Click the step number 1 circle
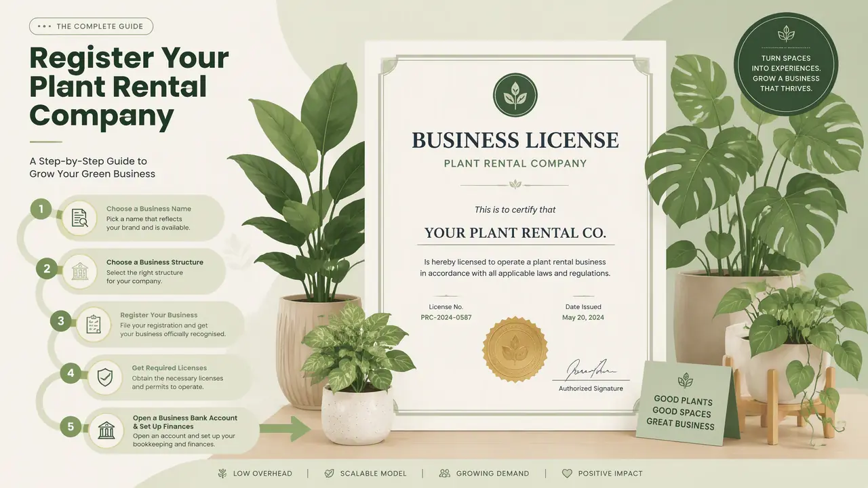Image resolution: width=868 pixels, height=488 pixels. point(41,209)
